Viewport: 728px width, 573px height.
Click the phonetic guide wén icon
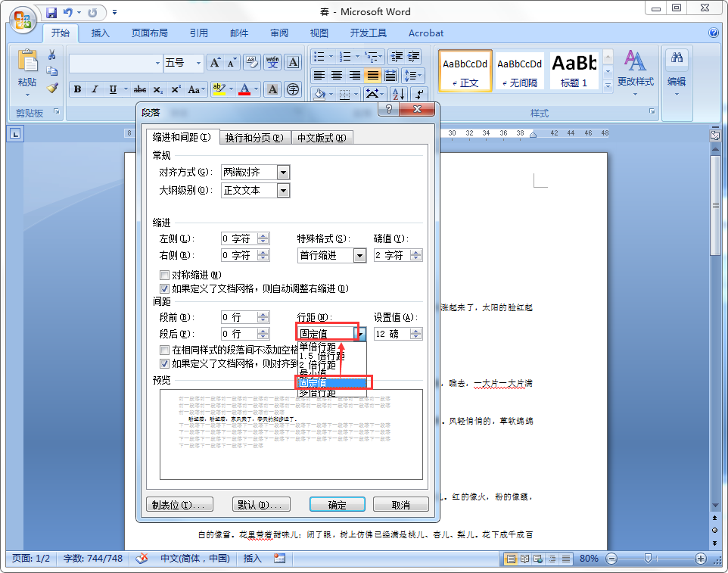coord(273,62)
